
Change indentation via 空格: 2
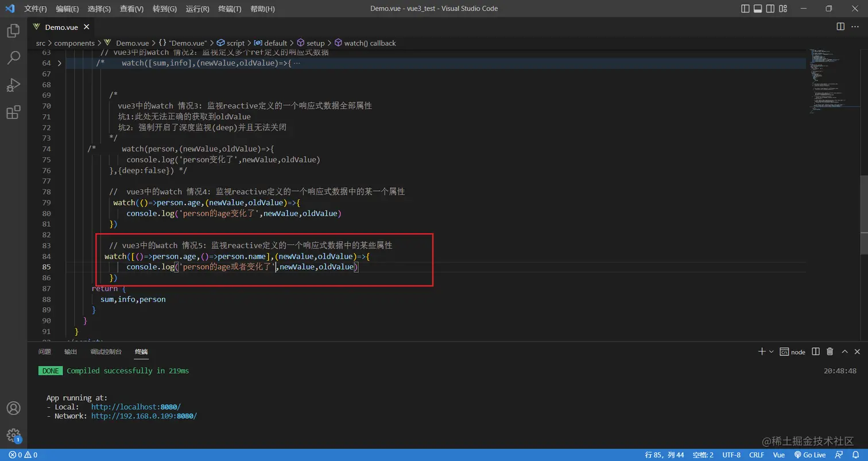point(703,455)
